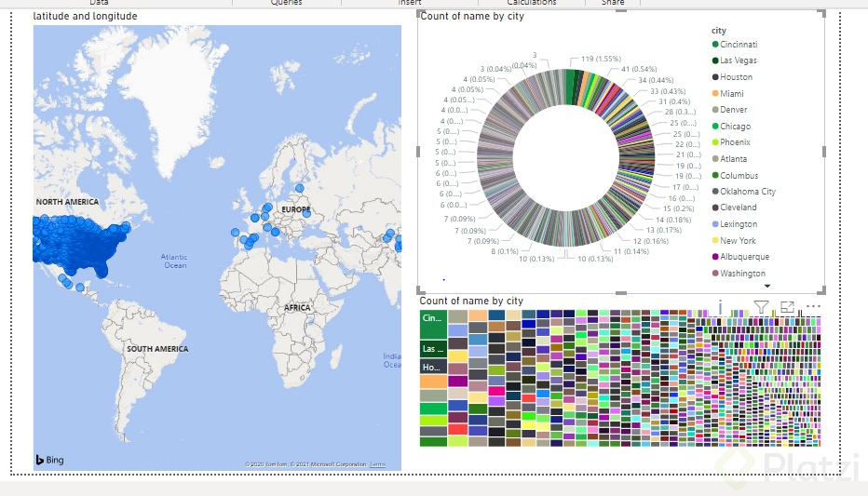
Task: Click the '34 (0.44%)' donut data label
Action: (x=656, y=80)
